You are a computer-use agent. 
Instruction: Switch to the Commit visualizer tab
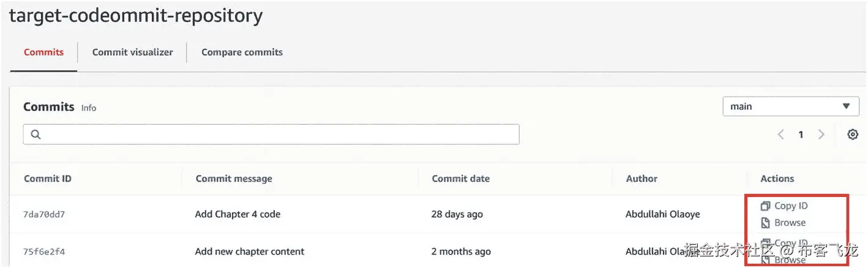(132, 52)
